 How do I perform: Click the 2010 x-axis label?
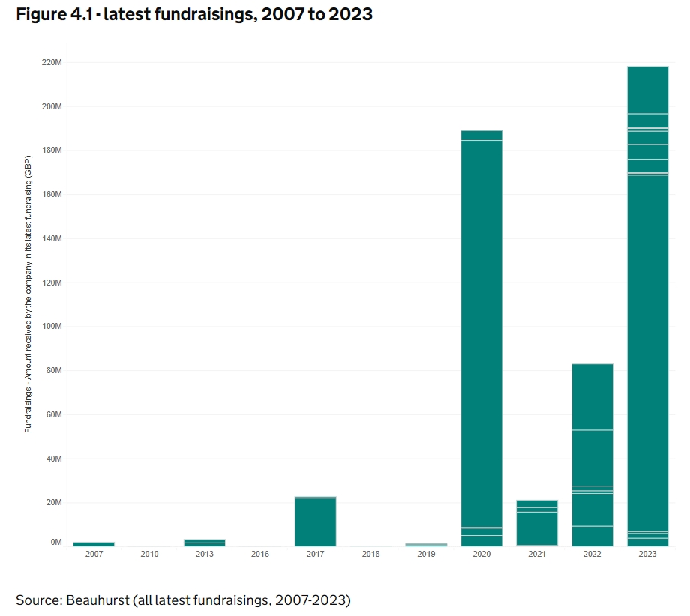(x=149, y=555)
